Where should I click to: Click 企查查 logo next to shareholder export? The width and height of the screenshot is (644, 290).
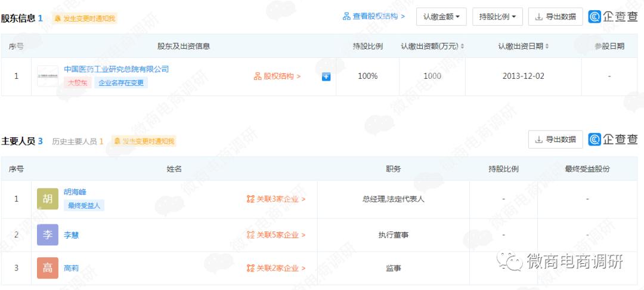coord(613,17)
